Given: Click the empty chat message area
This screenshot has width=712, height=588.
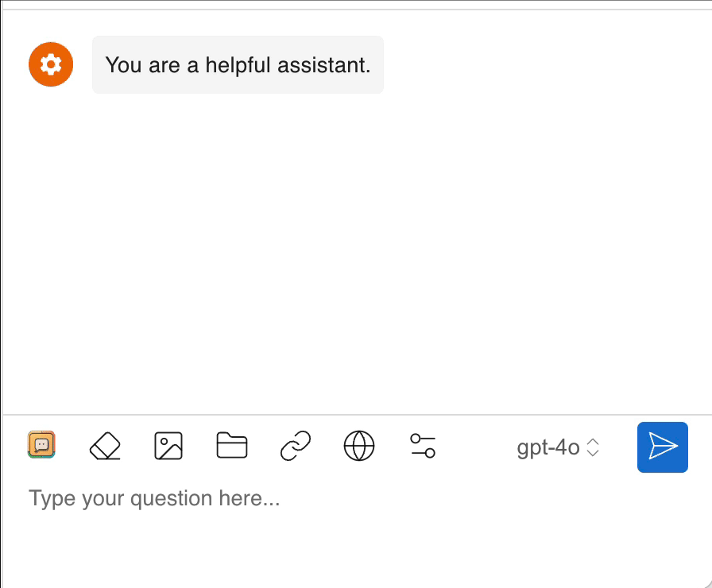Looking at the screenshot, I should point(358,254).
